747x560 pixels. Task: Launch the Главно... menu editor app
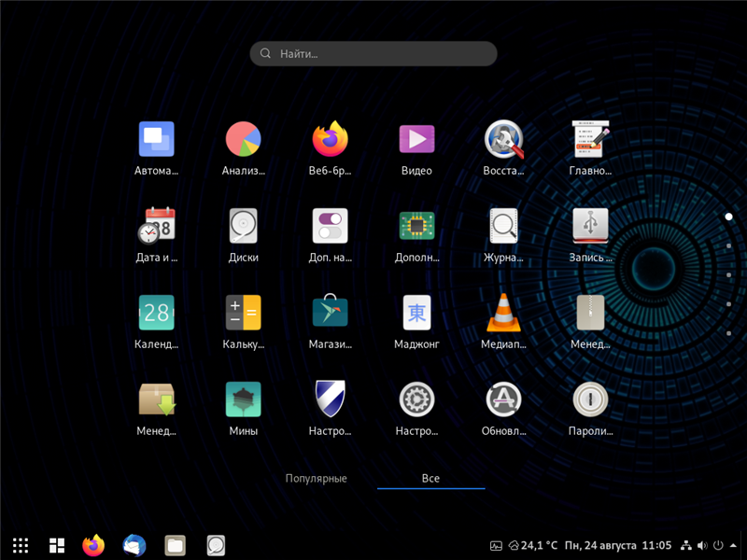pos(590,148)
